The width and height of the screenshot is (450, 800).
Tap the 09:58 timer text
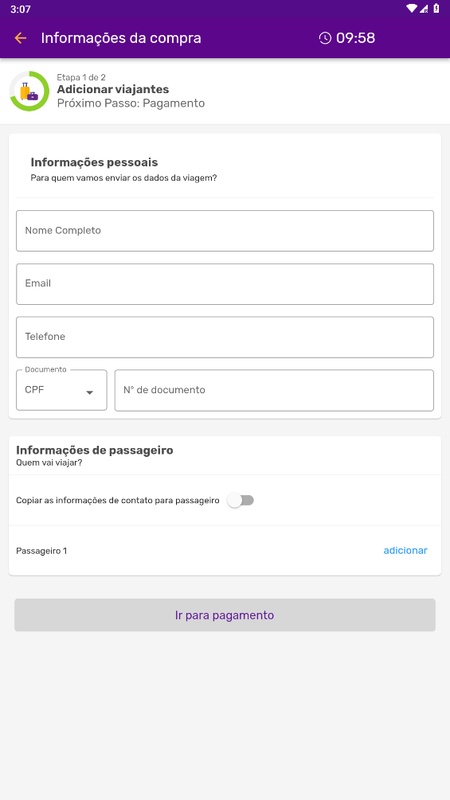(356, 38)
